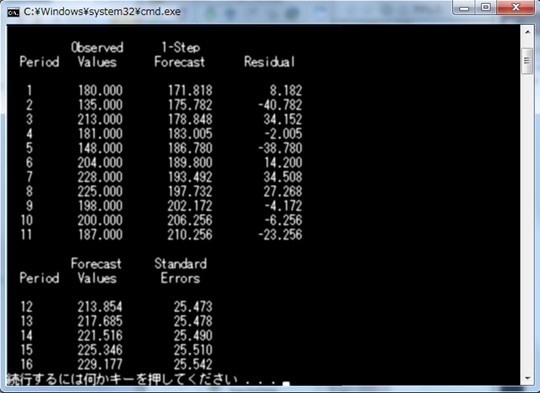Click forecast 210.256 in period 11 row

pos(190,235)
